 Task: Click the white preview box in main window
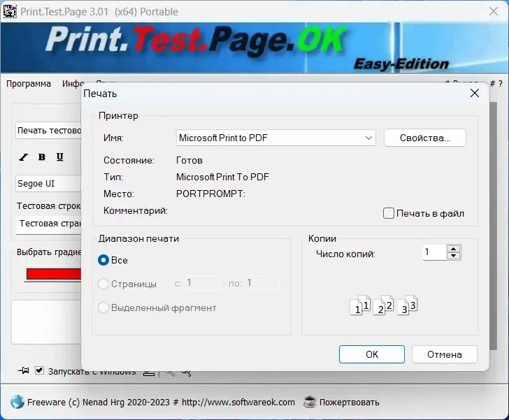[46, 322]
